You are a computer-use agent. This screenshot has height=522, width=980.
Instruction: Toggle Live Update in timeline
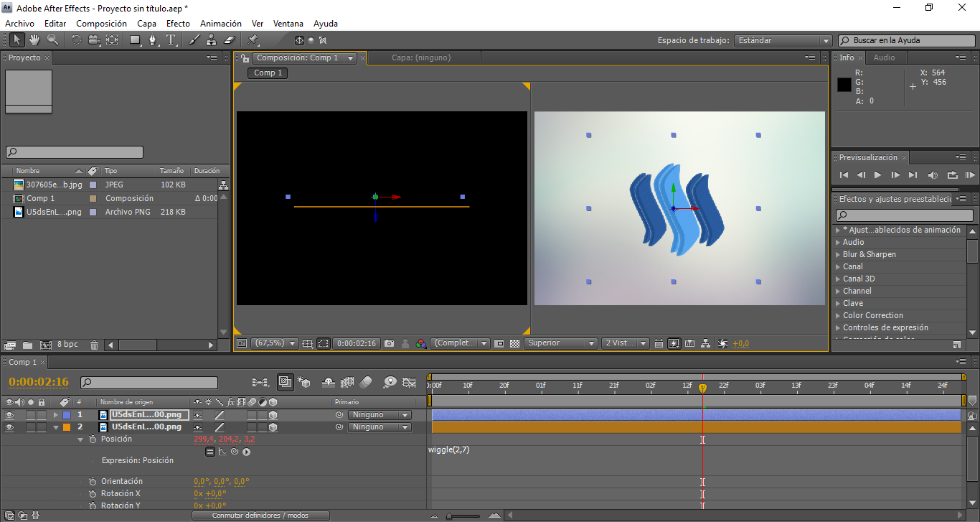(x=284, y=382)
